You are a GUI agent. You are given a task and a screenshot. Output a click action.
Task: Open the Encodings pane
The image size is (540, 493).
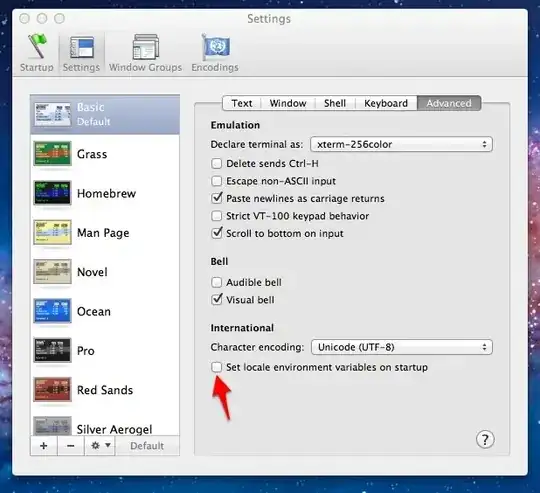(x=215, y=53)
